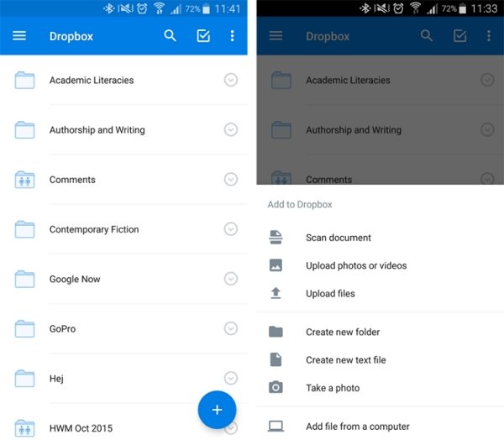Tap the 11:33 clock in right status bar
The height and width of the screenshot is (440, 504).
484,8
